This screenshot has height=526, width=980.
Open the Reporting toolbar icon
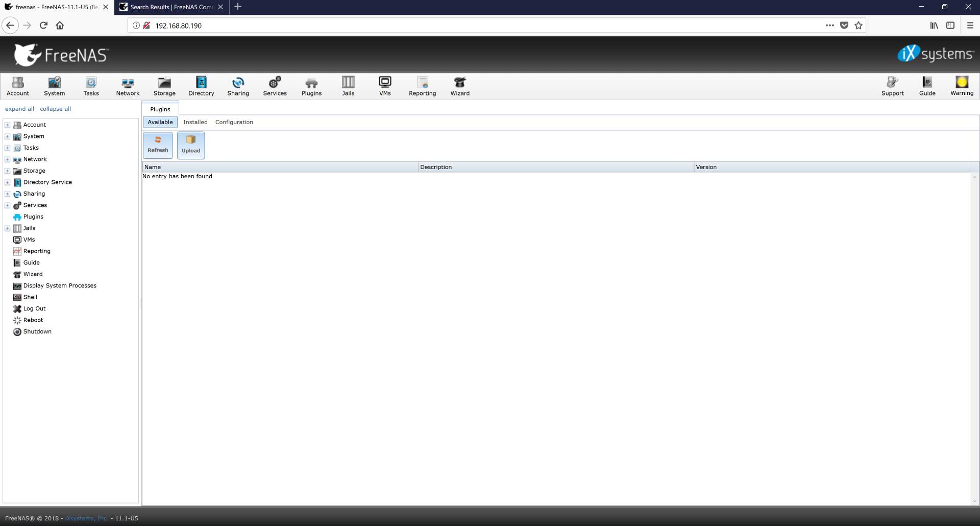pos(423,86)
